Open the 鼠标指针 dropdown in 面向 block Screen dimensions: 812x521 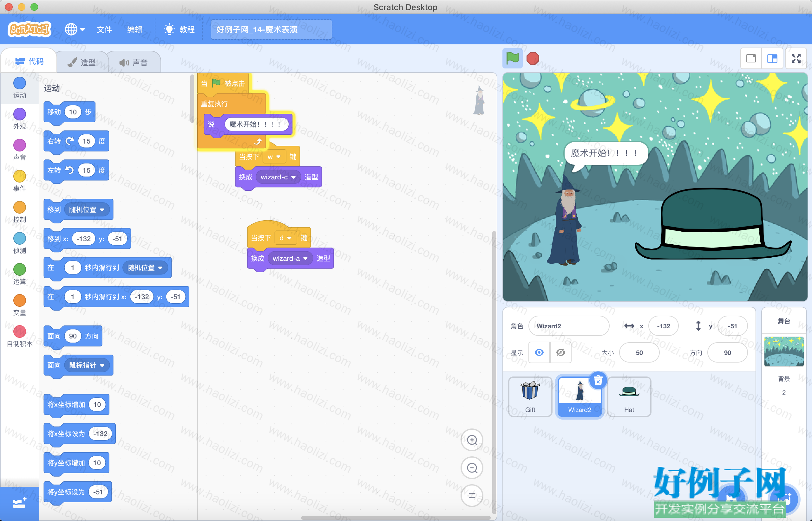point(87,365)
